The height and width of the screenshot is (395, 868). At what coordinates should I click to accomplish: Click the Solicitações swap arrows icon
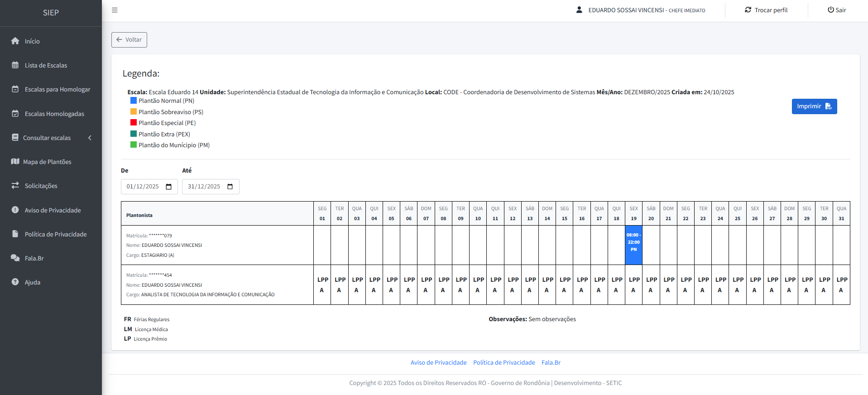pos(15,186)
